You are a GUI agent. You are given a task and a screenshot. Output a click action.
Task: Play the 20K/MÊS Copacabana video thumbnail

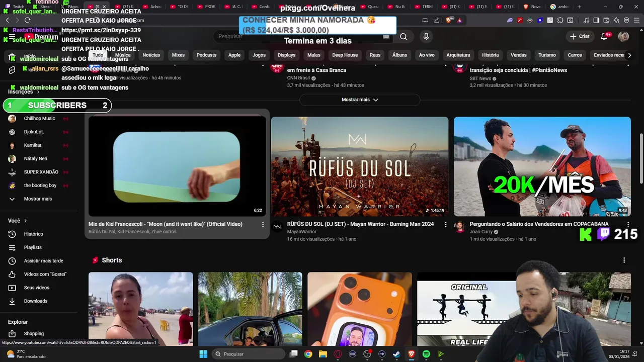[542, 166]
